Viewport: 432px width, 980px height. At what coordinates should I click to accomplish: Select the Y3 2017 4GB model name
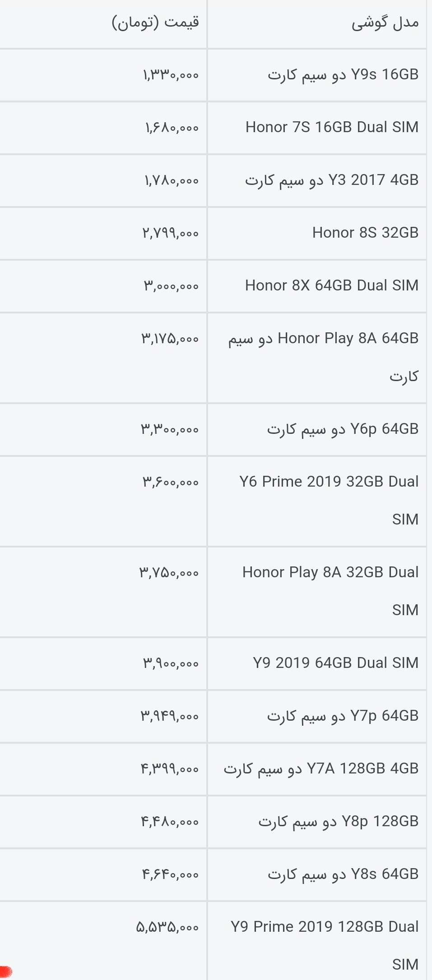point(332,180)
